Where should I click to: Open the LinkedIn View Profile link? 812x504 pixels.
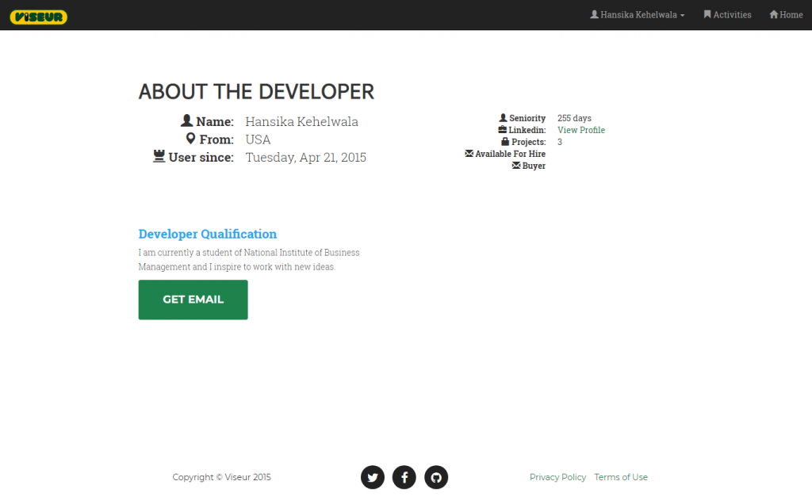[x=580, y=130]
